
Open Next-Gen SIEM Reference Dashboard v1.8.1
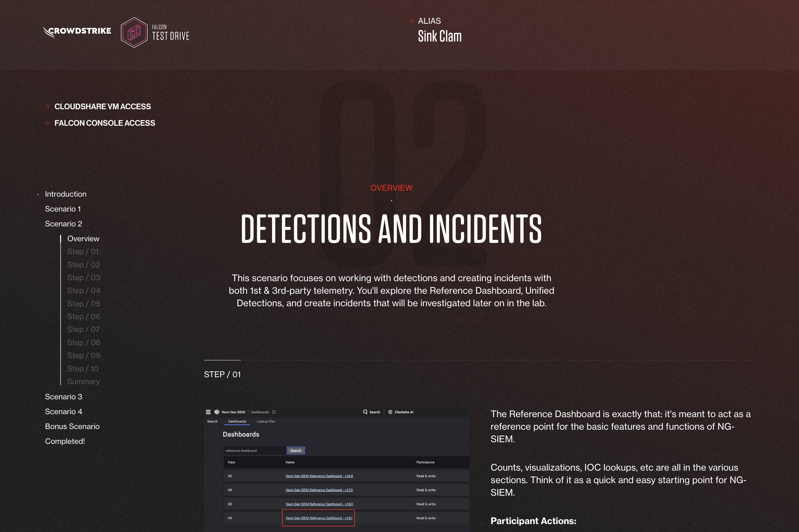pyautogui.click(x=319, y=518)
